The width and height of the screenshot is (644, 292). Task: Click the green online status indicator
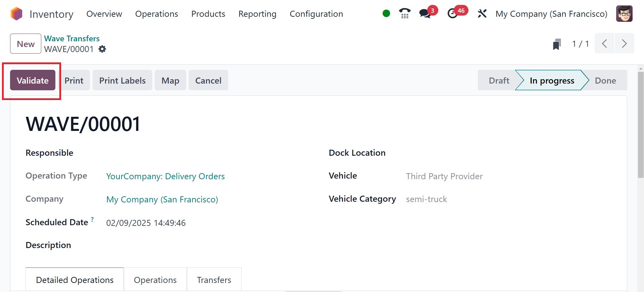tap(386, 13)
